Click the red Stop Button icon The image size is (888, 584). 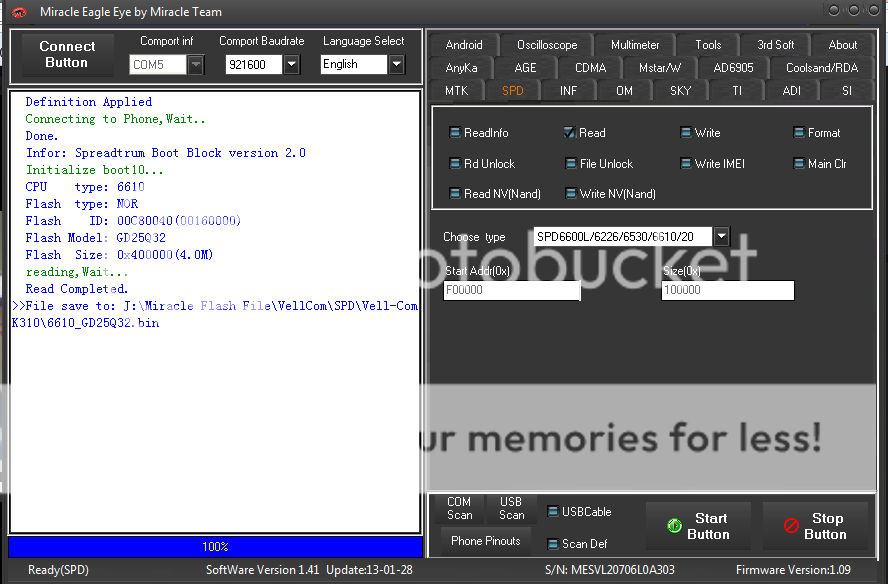tap(791, 526)
